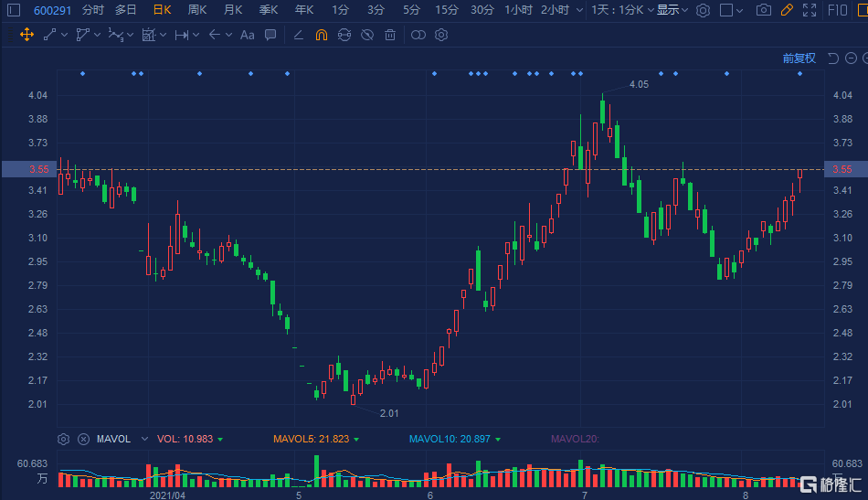Expand the 显示 display dropdown
868x500 pixels.
point(672,10)
